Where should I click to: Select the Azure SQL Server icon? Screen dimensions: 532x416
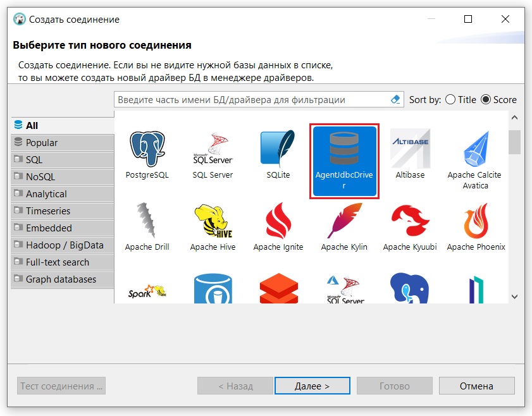345,290
